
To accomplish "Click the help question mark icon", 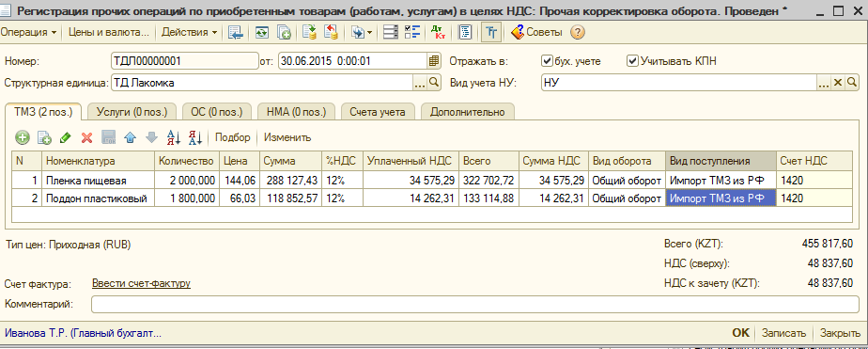I will point(578,33).
